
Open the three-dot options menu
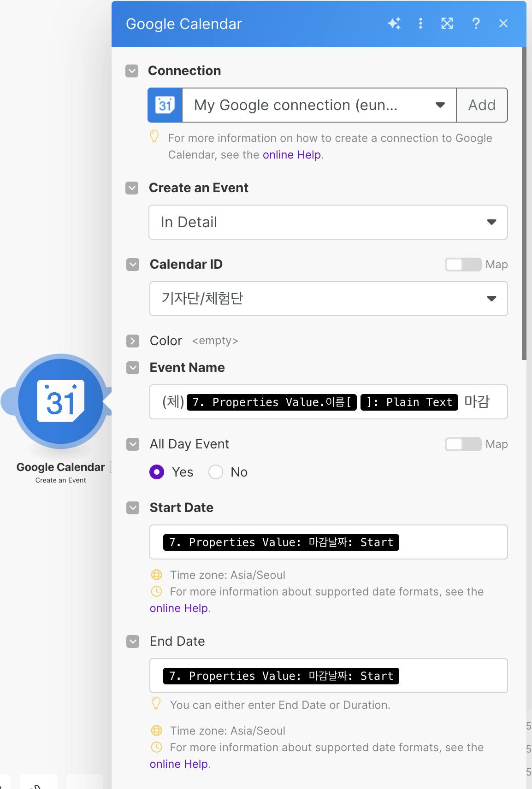[x=420, y=24]
